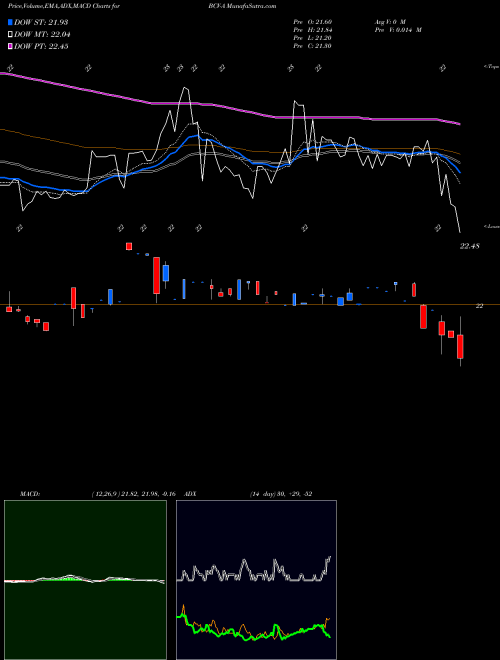Click the magenta DOW PT legend swatch
This screenshot has height=660, width=500.
10,46
